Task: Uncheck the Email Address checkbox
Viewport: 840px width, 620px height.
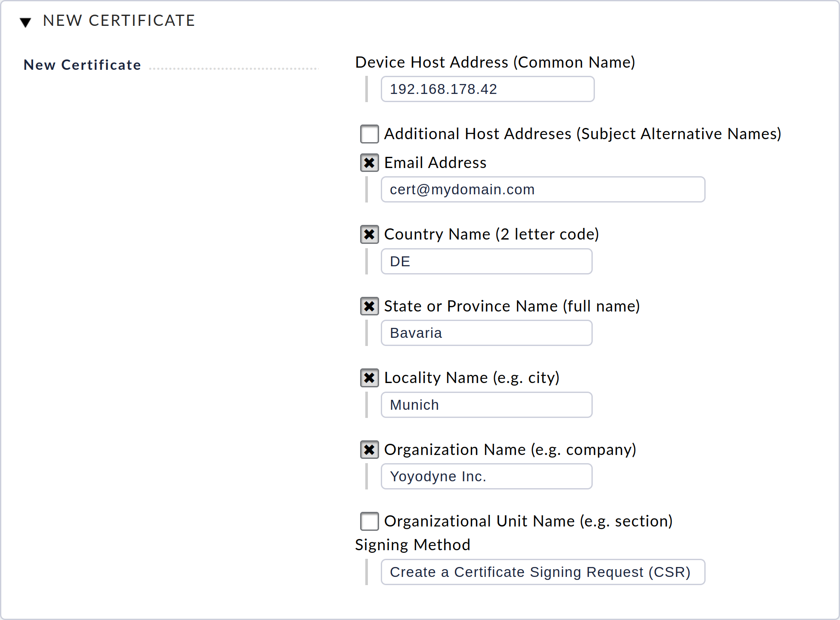Action: pos(370,163)
